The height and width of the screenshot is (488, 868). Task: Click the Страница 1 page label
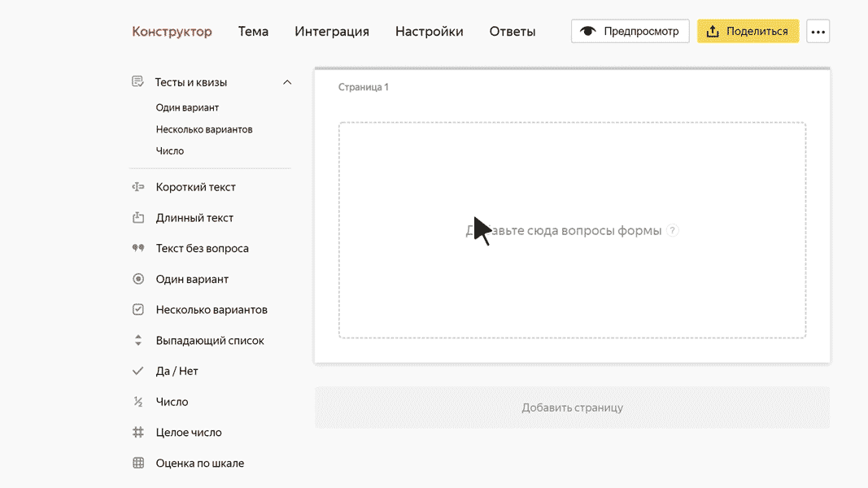click(363, 87)
